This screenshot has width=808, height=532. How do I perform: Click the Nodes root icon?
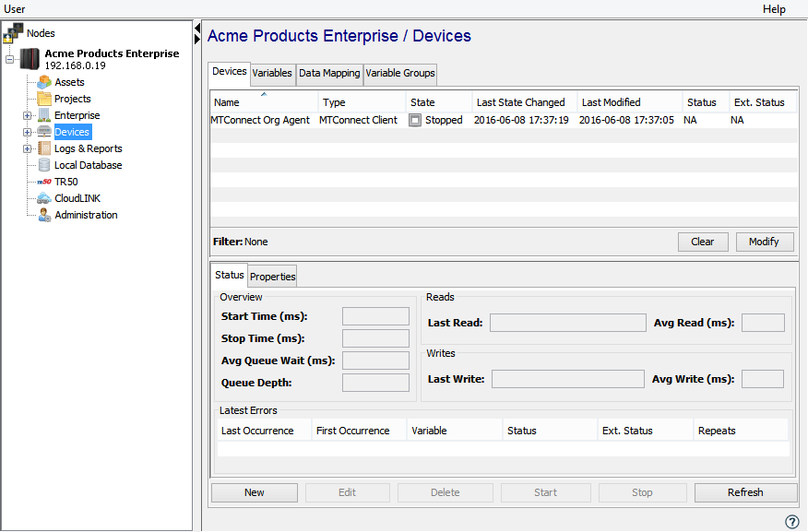[x=13, y=32]
